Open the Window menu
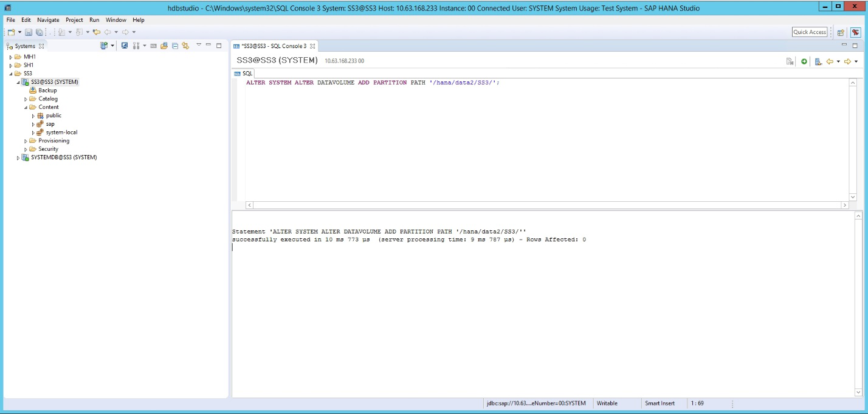Screen dimensions: 868x414 115,20
